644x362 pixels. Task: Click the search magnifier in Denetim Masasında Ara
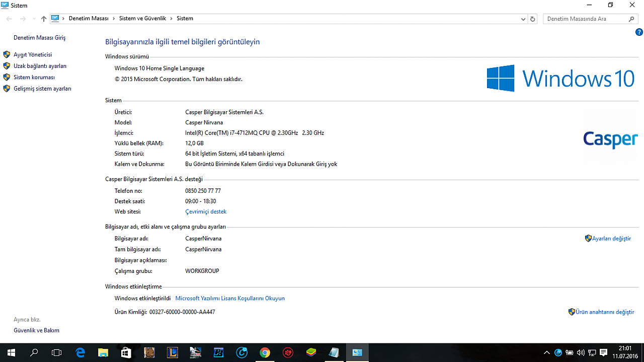pos(632,19)
